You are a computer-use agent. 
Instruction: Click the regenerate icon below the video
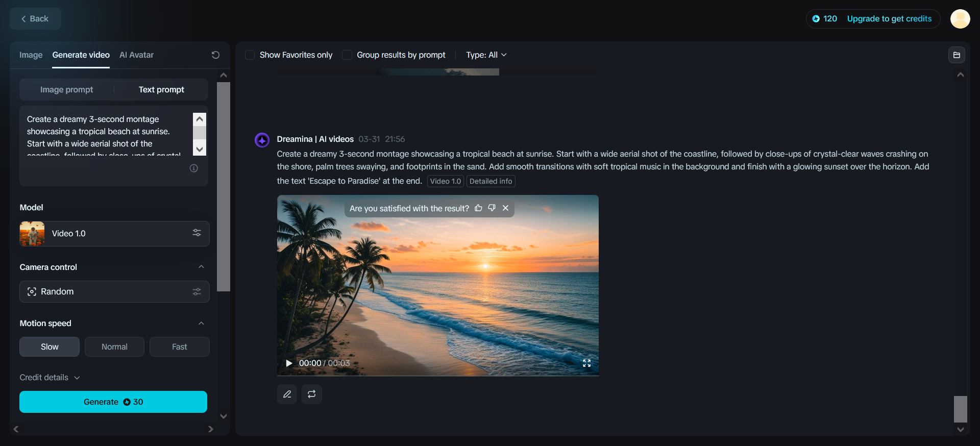[312, 394]
